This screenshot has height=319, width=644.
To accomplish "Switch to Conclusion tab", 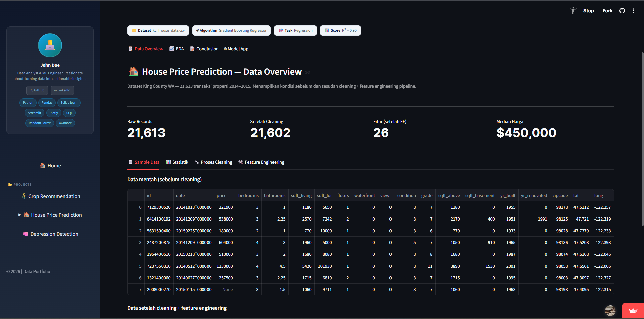I will 204,49.
